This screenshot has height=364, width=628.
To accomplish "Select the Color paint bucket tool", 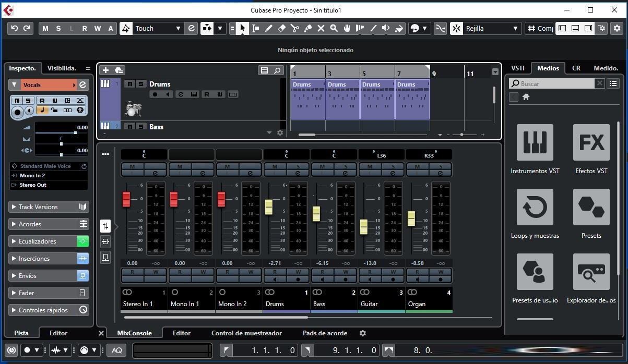I will pyautogui.click(x=399, y=28).
